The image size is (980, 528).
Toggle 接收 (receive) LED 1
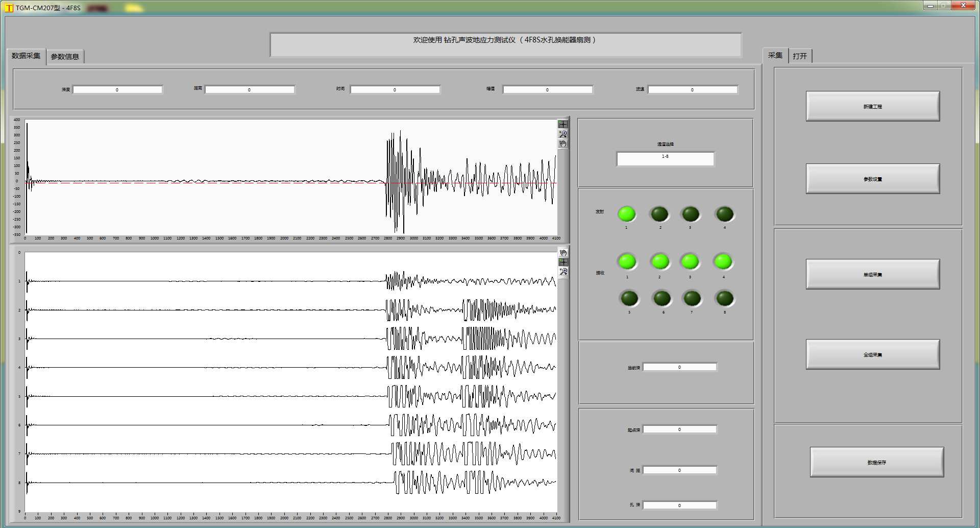click(x=627, y=261)
